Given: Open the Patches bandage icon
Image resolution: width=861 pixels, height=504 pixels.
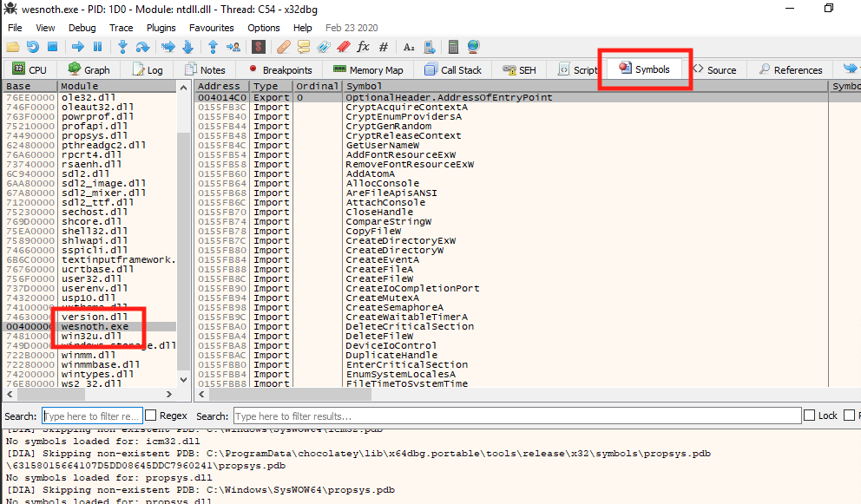Looking at the screenshot, I should tap(283, 47).
